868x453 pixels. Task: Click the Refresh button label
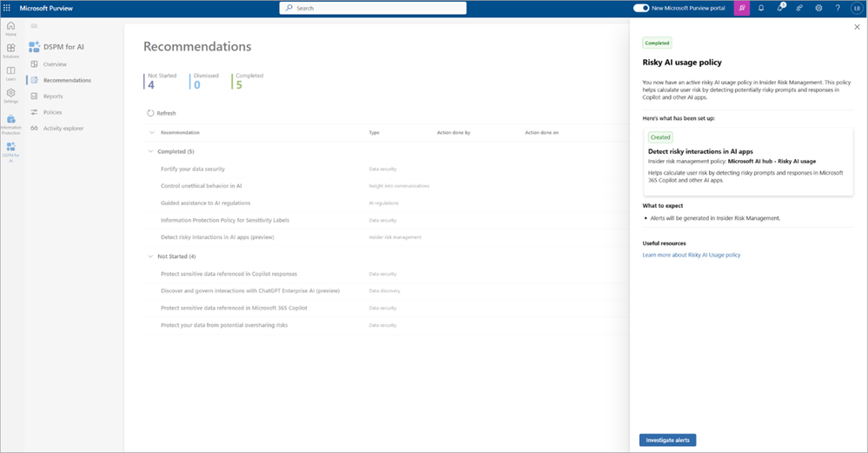click(166, 113)
